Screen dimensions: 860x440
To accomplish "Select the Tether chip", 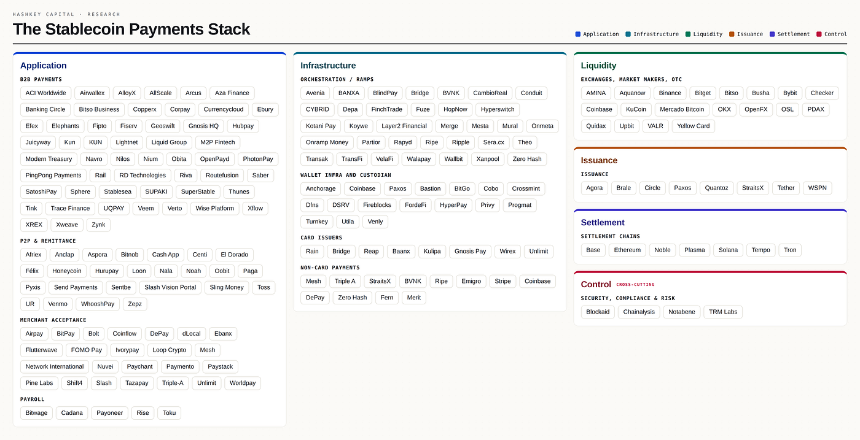I will tap(785, 188).
